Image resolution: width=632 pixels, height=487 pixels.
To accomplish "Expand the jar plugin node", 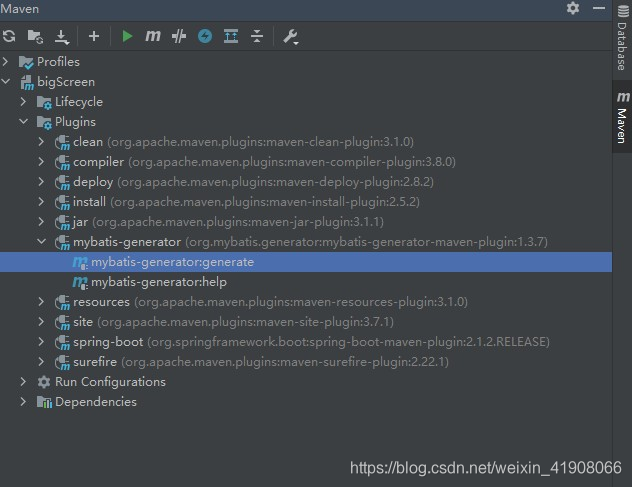I will 41,221.
